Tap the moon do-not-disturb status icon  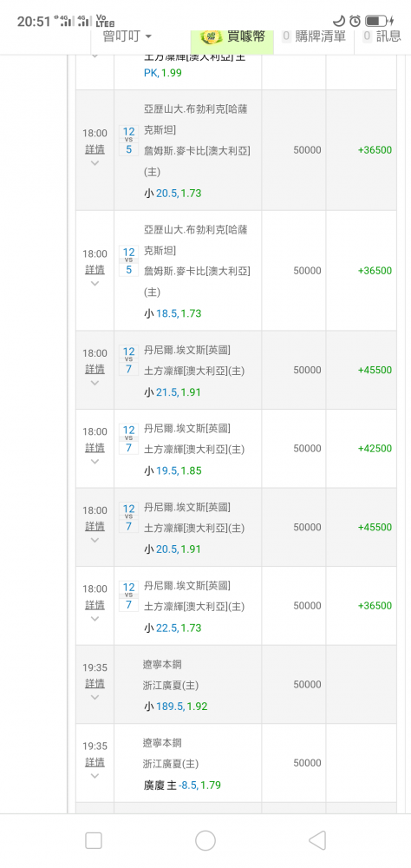(x=340, y=21)
